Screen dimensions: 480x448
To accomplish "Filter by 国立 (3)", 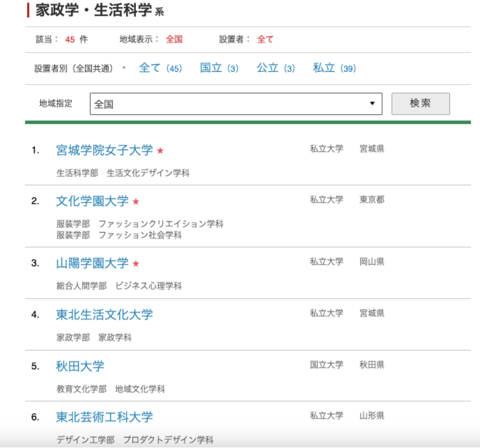I will [x=219, y=68].
